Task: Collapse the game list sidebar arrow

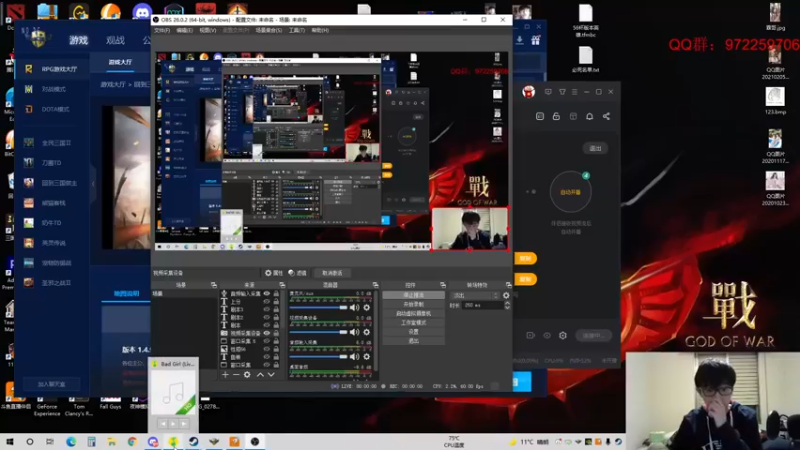Action: tap(93, 183)
